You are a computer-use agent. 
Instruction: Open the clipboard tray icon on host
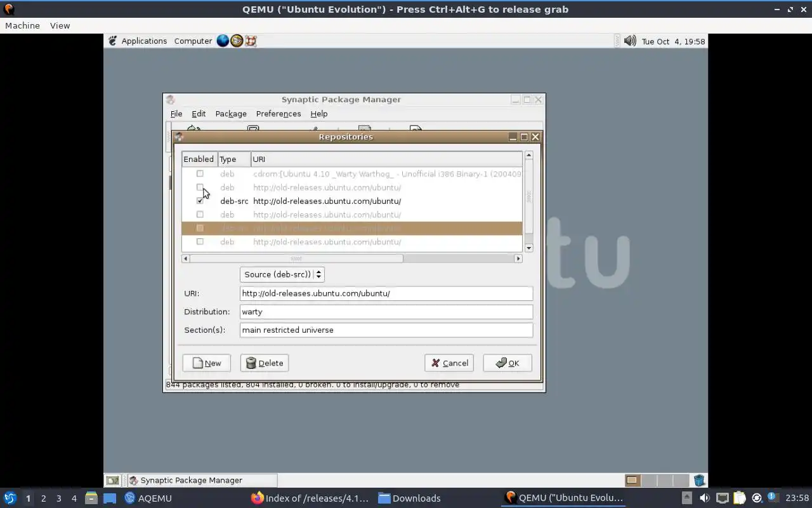coord(739,498)
